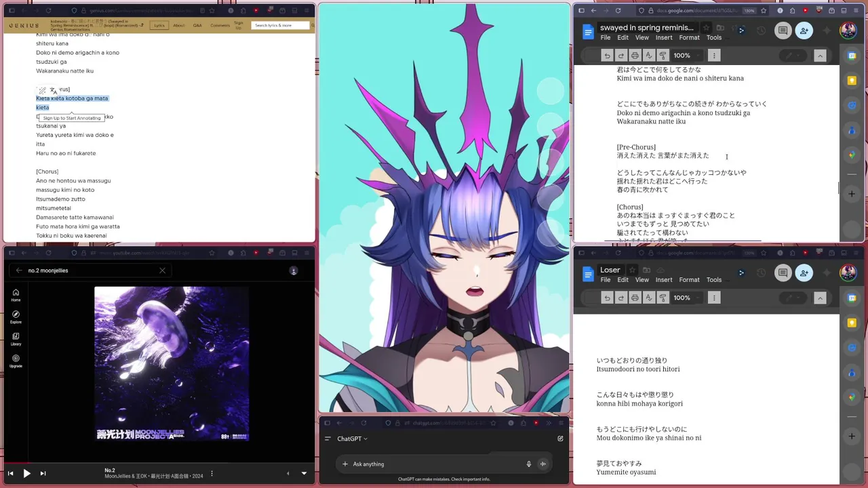Open the Comments tab on Genius
868x488 pixels.
point(220,25)
